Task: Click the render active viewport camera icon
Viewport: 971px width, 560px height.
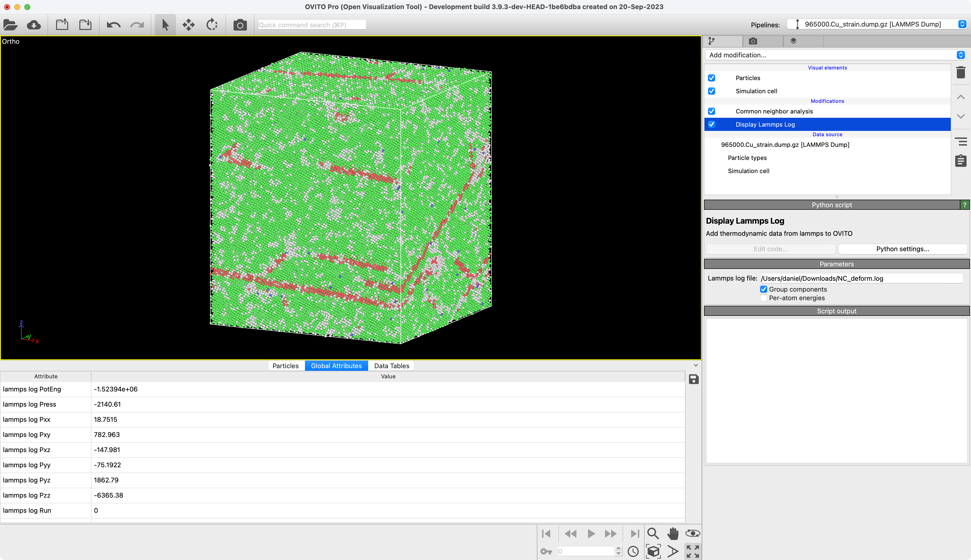Action: (240, 25)
